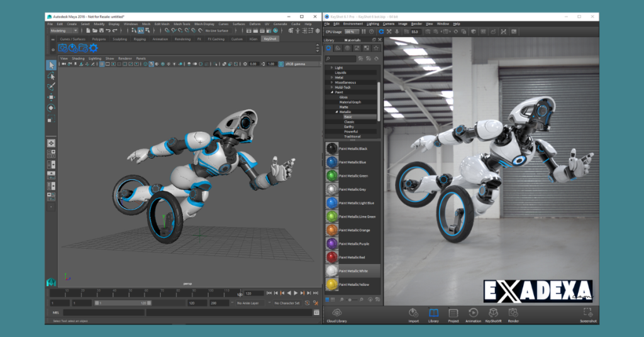Image resolution: width=644 pixels, height=337 pixels.
Task: Open Shading menu in Maya viewport panel
Action: click(78, 58)
